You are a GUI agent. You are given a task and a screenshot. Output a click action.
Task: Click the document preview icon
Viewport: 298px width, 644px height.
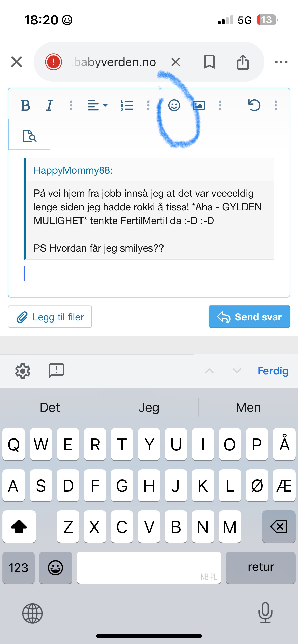30,136
